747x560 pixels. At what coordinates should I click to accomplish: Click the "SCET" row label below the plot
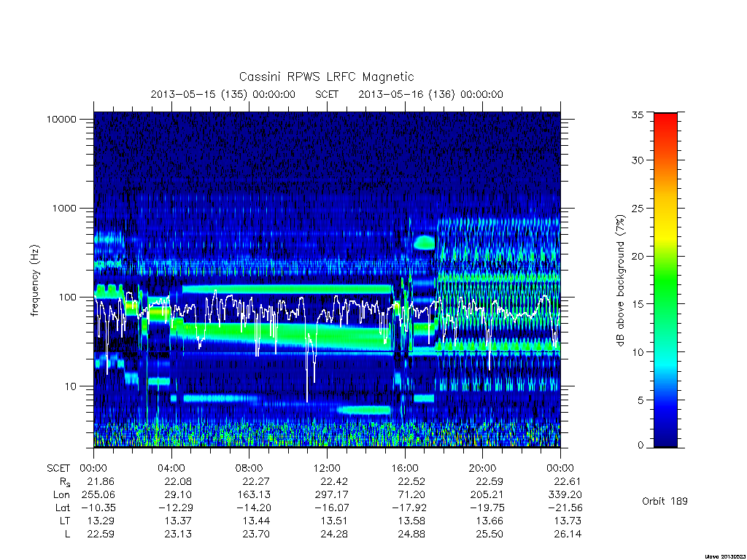point(58,468)
